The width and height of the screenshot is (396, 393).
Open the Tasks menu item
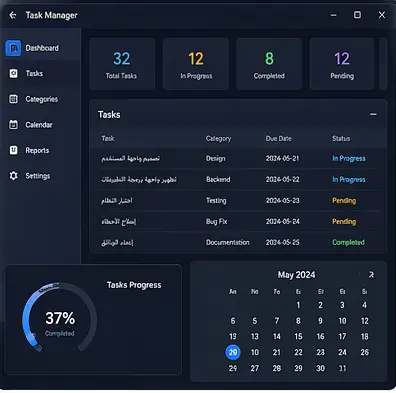[34, 73]
